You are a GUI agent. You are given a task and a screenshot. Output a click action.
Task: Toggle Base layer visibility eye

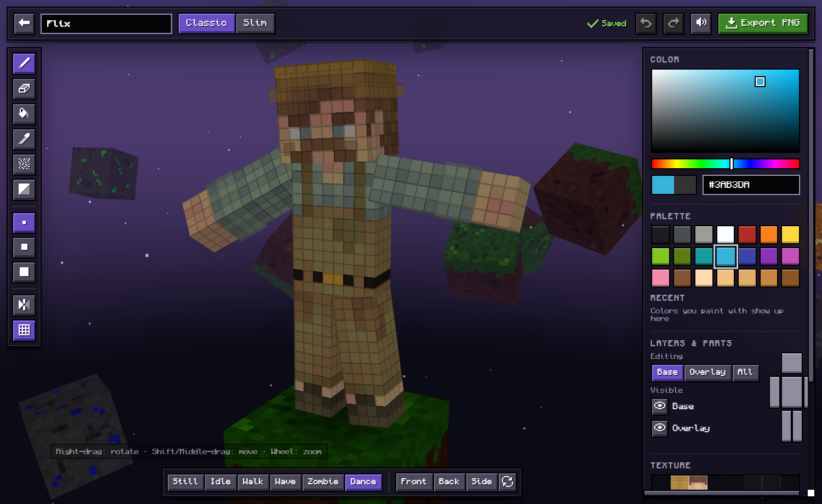660,406
